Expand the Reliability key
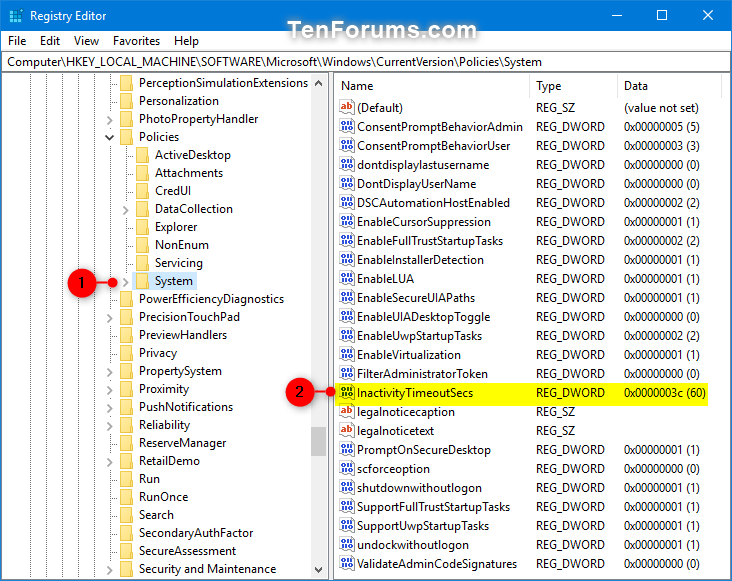Viewport: 732px width, 581px height. coord(110,426)
